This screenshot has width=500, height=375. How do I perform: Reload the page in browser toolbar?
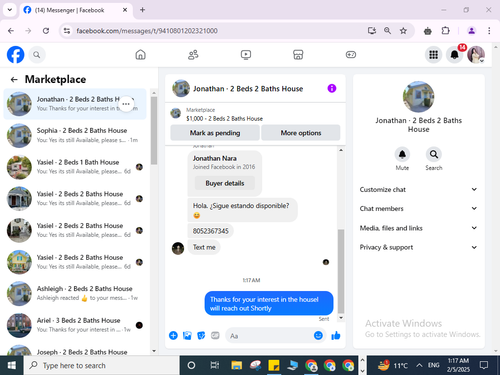(x=46, y=31)
